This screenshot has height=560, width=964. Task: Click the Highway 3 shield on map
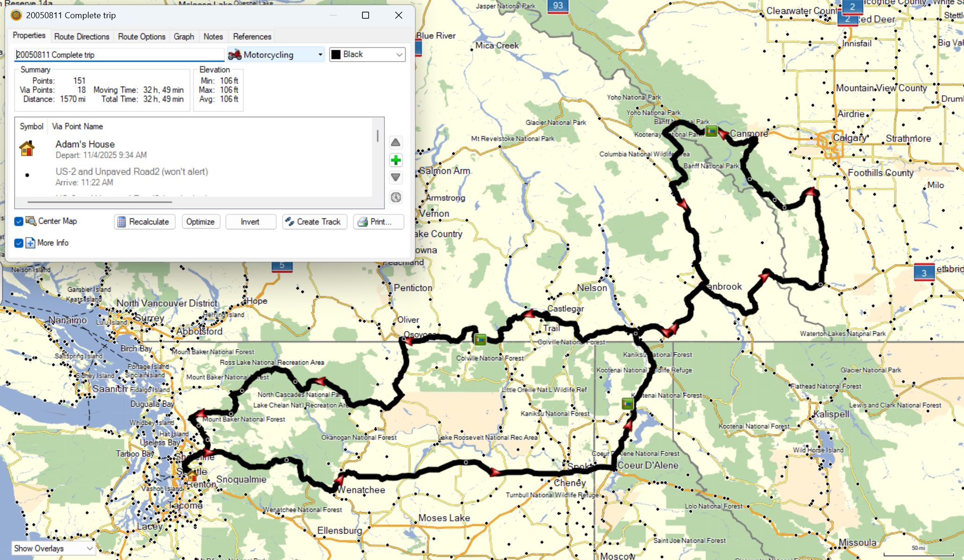pos(923,273)
